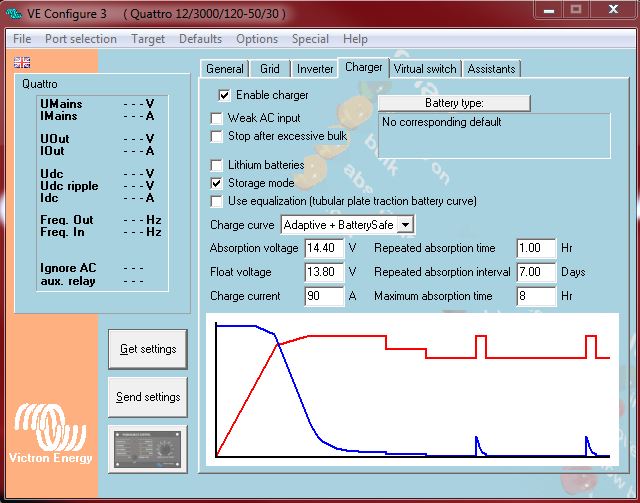Click the Maximum absorption time field
The height and width of the screenshot is (503, 640).
(x=536, y=296)
